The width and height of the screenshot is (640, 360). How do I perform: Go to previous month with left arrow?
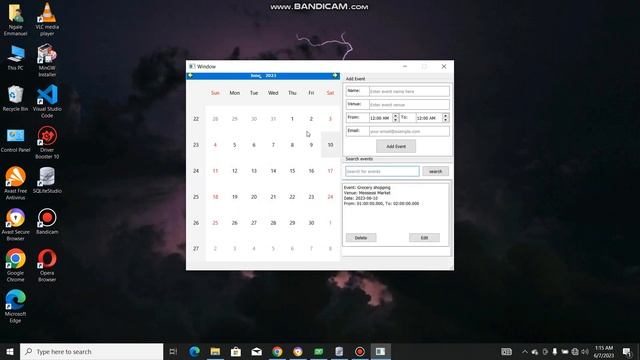190,76
